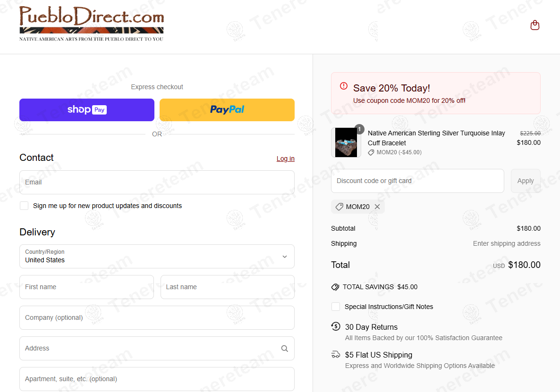Click the USD $180.00 total amount

(x=517, y=265)
